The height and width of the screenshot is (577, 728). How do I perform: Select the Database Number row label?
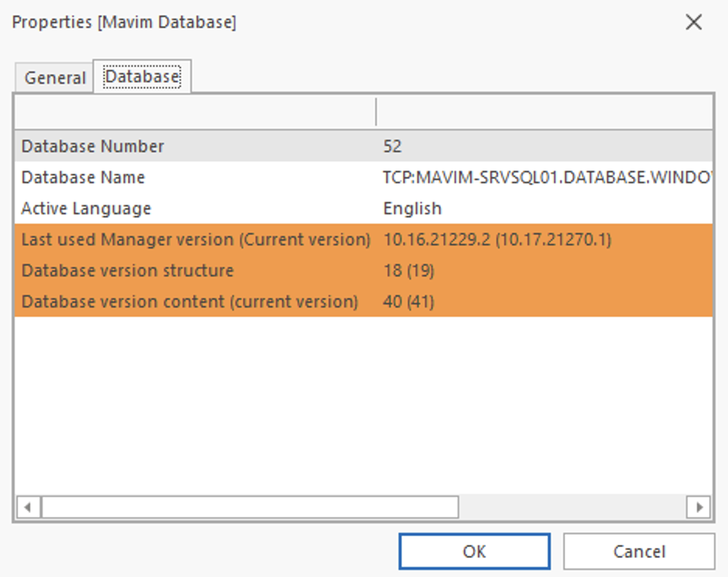[93, 146]
